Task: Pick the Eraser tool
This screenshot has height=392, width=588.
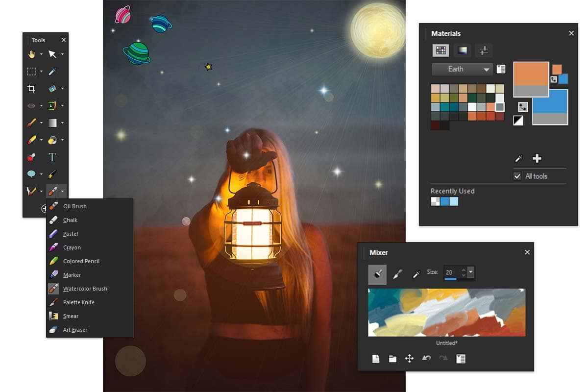Action: (x=32, y=140)
